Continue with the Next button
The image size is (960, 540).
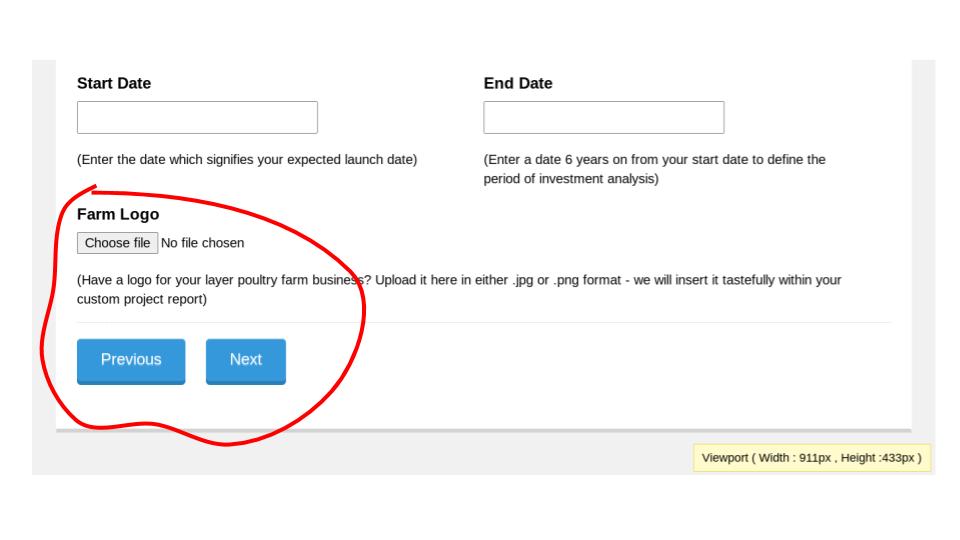tap(246, 361)
